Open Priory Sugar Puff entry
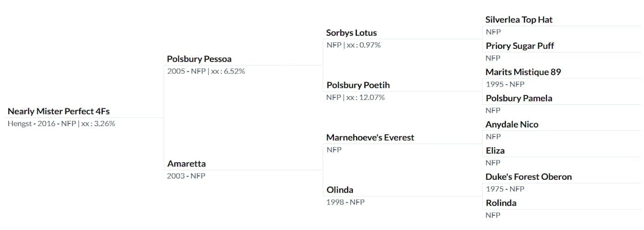The height and width of the screenshot is (230, 644). coord(520,46)
